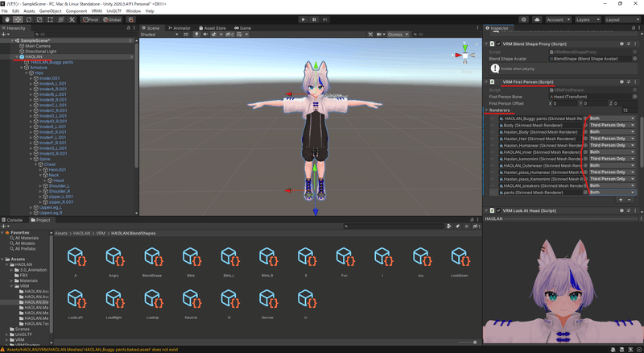Select the Move tool in toolbar
This screenshot has width=644, height=353.
click(x=18, y=19)
